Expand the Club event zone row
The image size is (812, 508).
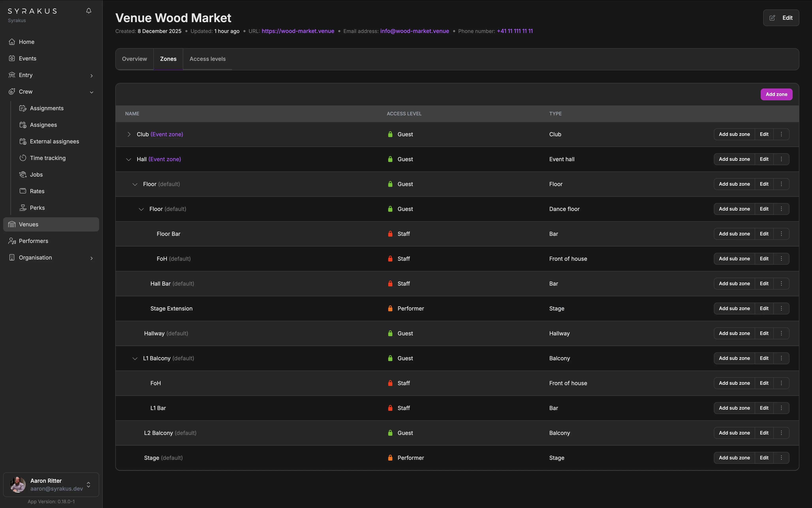129,134
